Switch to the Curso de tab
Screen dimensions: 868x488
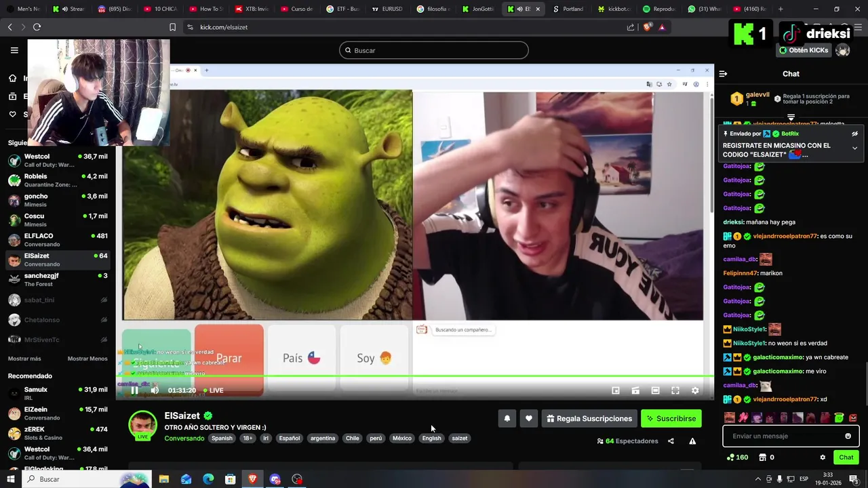[x=296, y=9]
